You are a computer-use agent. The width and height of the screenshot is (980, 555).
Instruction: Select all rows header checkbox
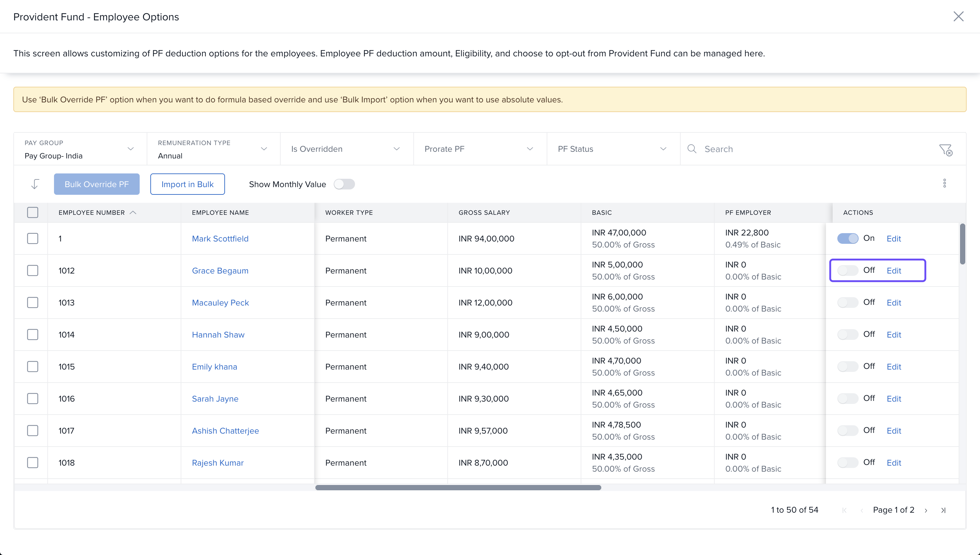click(33, 212)
